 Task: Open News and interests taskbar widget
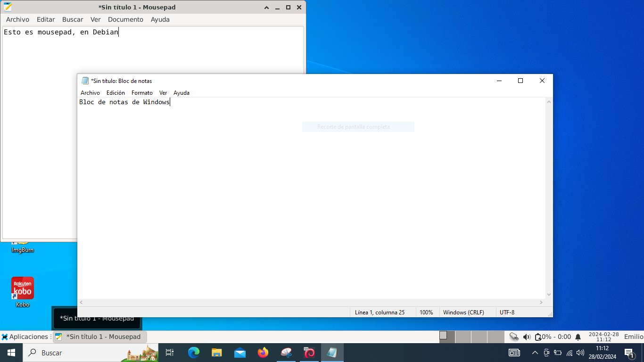[514, 353]
